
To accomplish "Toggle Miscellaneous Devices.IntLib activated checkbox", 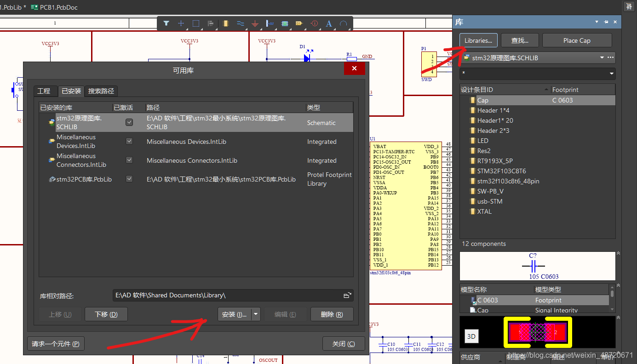I will tap(129, 141).
